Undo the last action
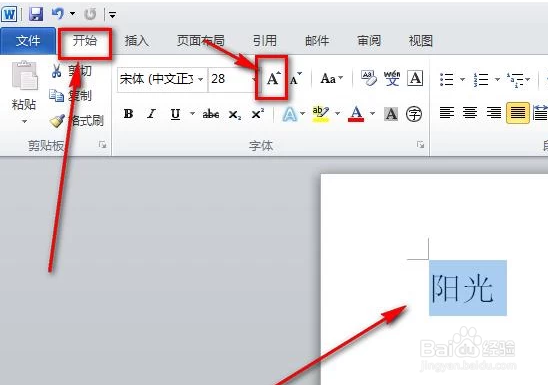The width and height of the screenshot is (548, 385). click(58, 14)
